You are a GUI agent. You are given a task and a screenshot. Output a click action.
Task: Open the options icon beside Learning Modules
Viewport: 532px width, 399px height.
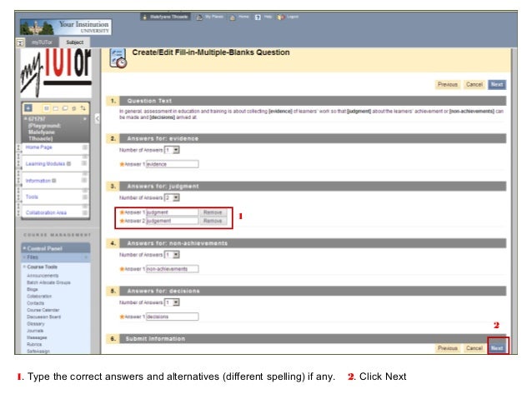click(x=85, y=163)
